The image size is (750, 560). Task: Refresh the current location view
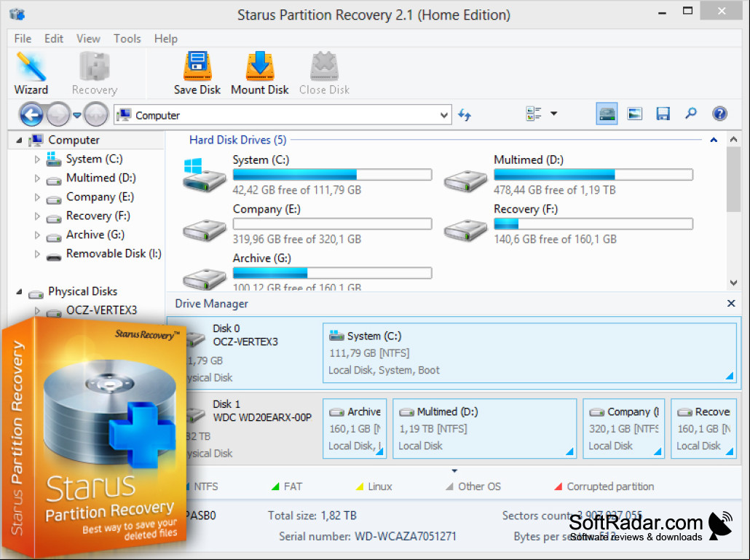point(465,115)
